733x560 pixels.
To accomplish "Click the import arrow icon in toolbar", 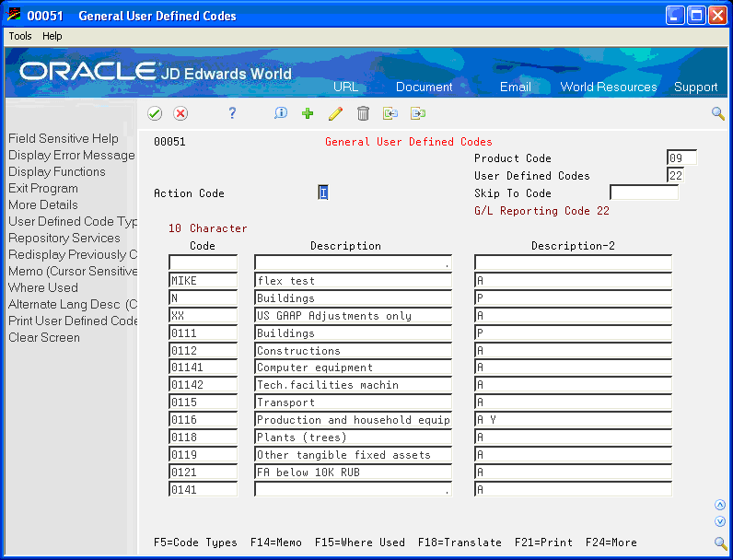I will 390,113.
